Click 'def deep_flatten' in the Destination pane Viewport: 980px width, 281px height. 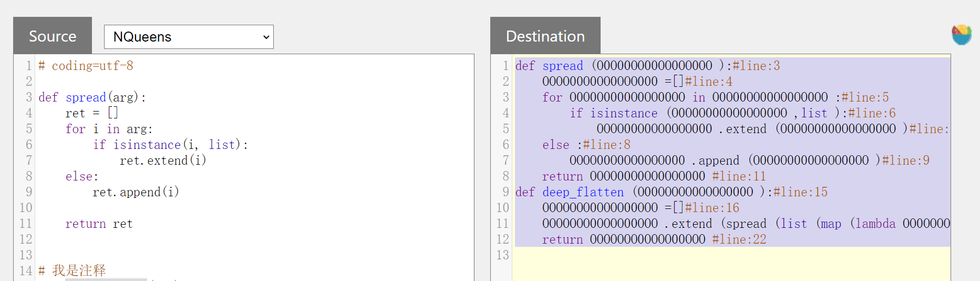(583, 192)
